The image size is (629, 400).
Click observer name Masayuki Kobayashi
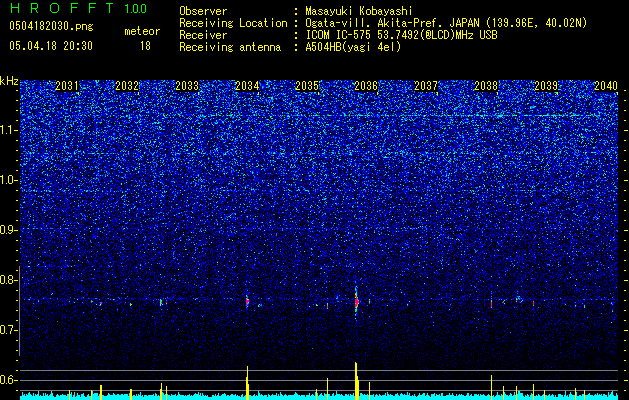click(x=358, y=11)
